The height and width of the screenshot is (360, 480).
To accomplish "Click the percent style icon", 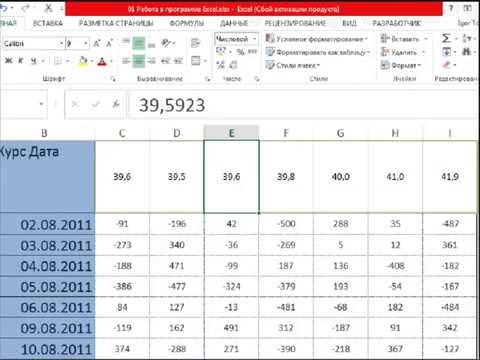I will (240, 52).
